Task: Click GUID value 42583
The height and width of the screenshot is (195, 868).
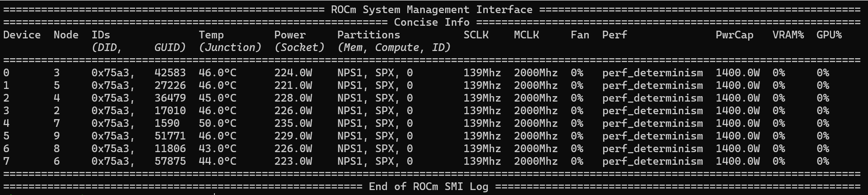Action: pyautogui.click(x=170, y=73)
